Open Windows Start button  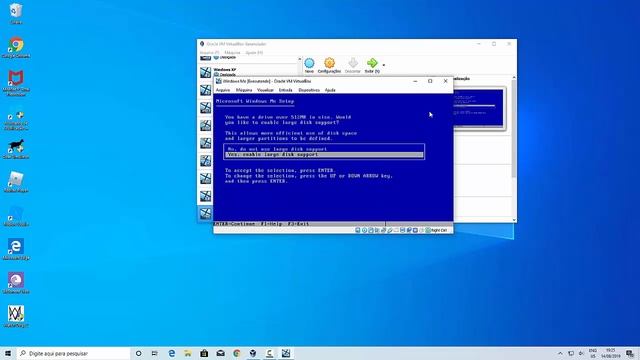[x=8, y=353]
